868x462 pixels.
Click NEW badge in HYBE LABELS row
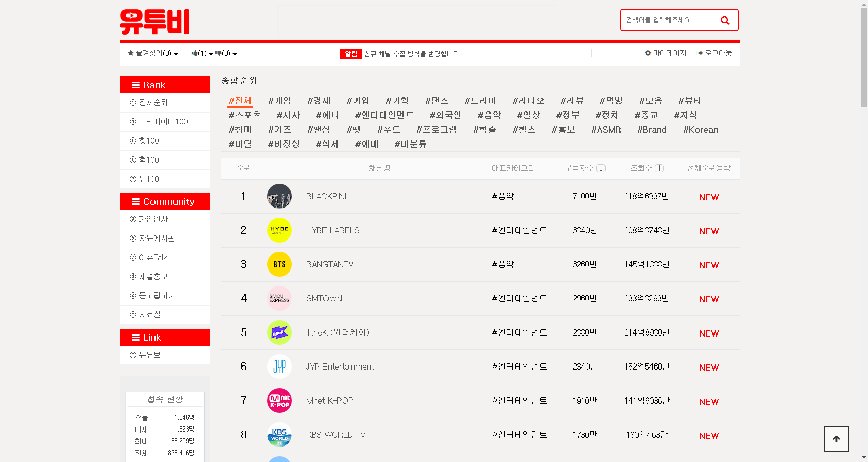coord(709,231)
